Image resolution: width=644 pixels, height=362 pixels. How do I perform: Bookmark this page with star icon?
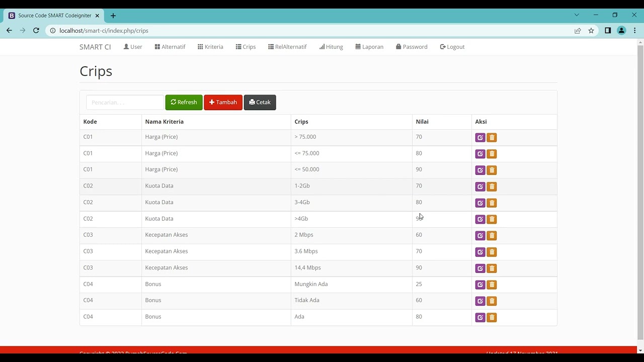coord(591,31)
